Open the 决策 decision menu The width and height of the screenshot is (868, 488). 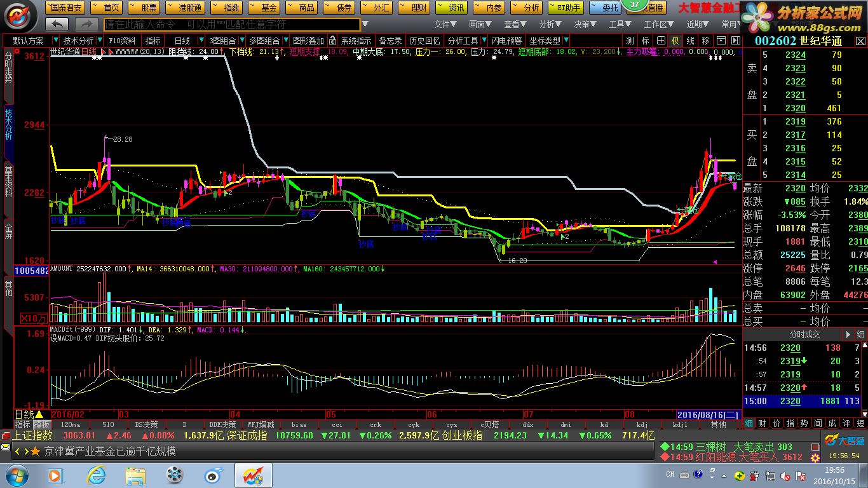click(x=585, y=24)
